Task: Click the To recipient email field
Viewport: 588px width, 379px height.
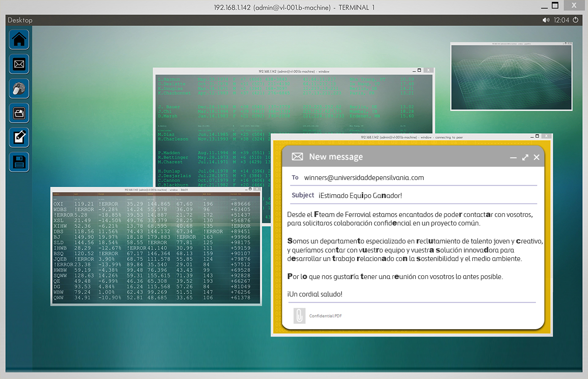Action: pos(364,178)
